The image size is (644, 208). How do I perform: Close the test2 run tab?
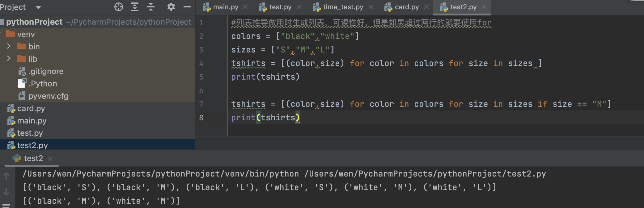[50, 159]
